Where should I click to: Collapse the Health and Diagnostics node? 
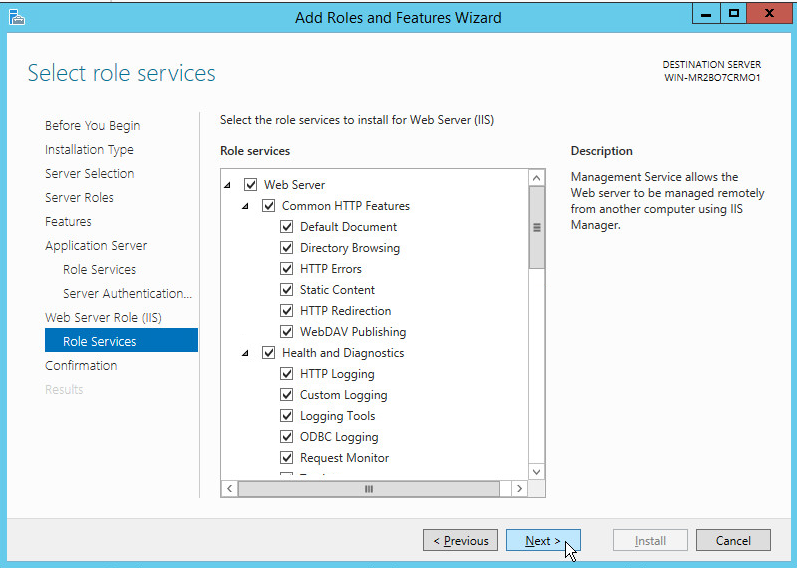[245, 353]
